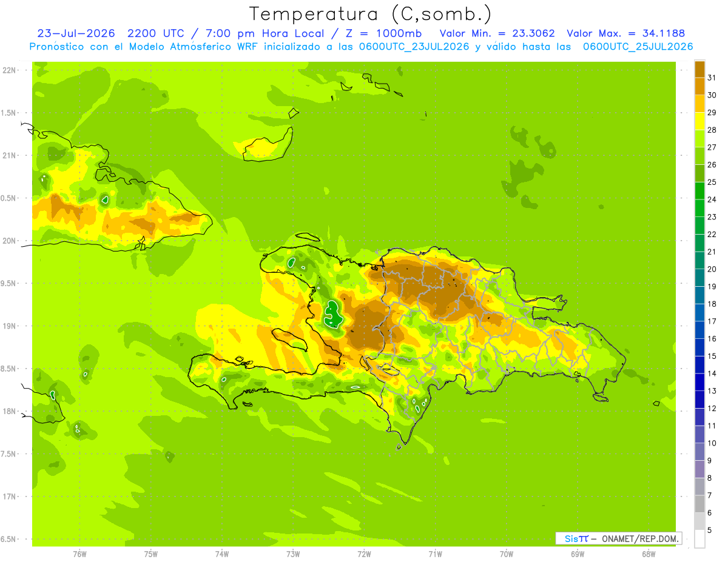
Task: Click the "17N" latitude label
Action: coord(9,497)
